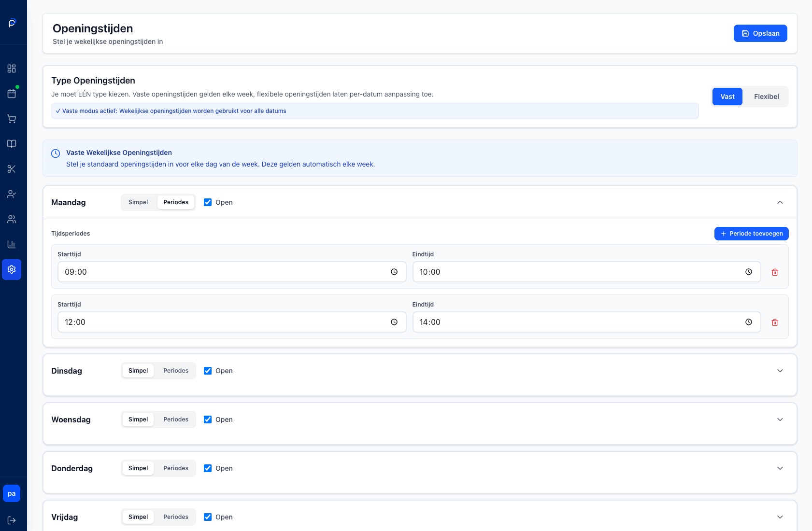Click the logout icon in sidebar

[12, 520]
